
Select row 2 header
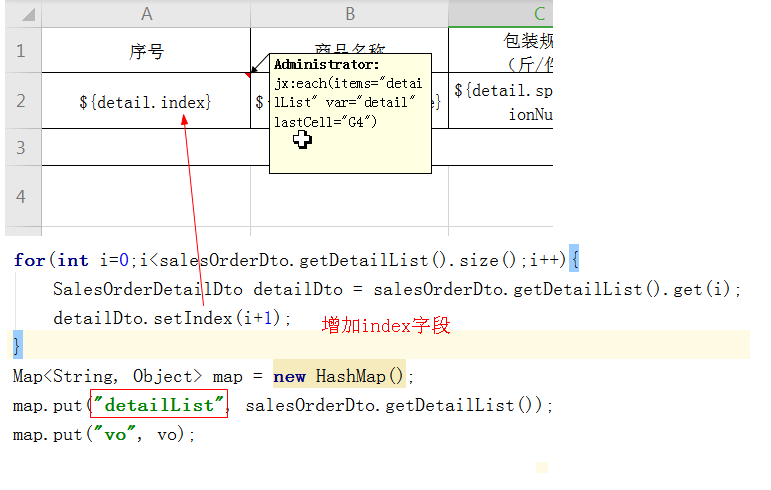point(21,101)
